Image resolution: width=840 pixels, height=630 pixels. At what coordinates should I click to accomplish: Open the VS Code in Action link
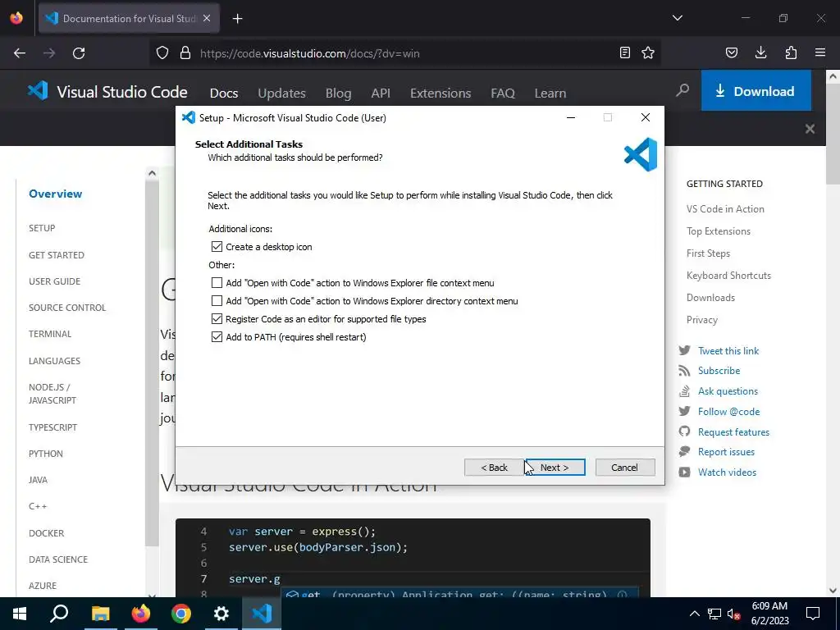[x=725, y=209]
